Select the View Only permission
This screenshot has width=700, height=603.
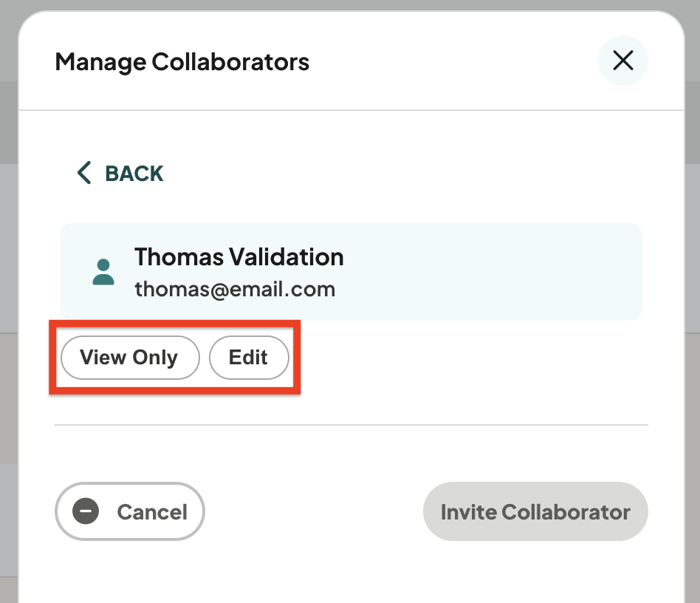coord(130,358)
